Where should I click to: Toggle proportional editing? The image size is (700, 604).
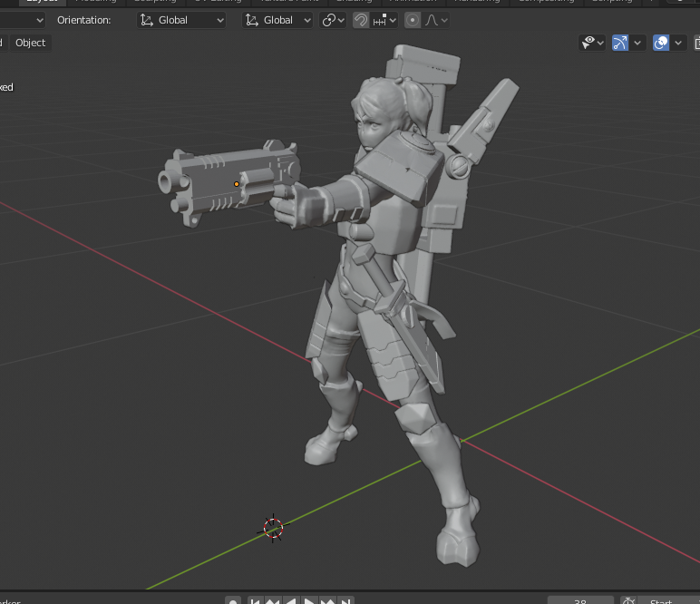click(x=413, y=20)
